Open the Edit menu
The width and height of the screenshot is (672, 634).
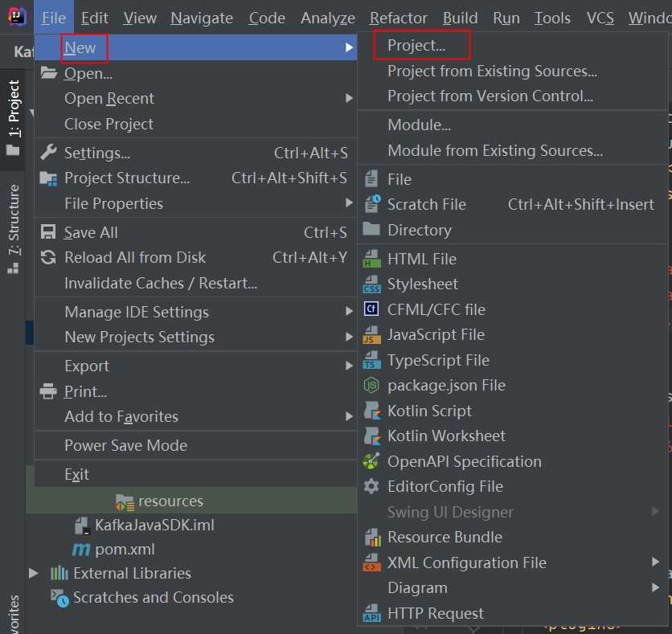tap(95, 18)
